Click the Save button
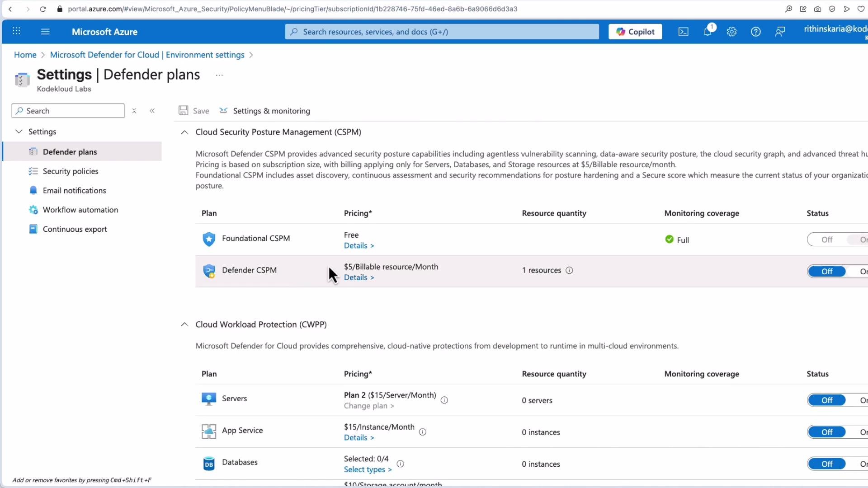The width and height of the screenshot is (868, 488). 194,111
